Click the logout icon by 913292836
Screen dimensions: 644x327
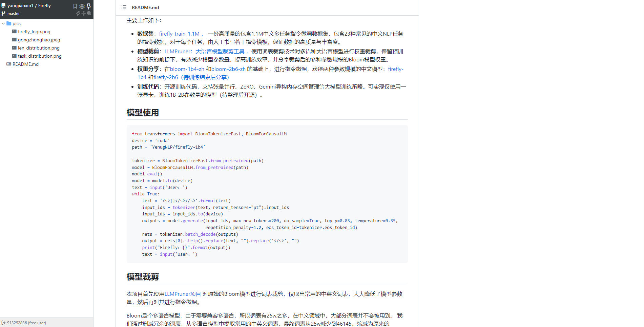(3, 323)
